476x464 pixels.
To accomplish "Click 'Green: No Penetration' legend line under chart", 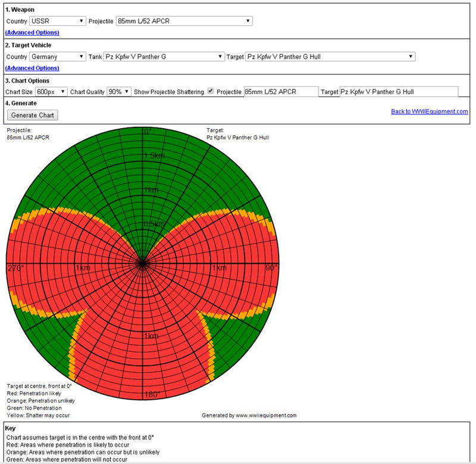I will (35, 408).
